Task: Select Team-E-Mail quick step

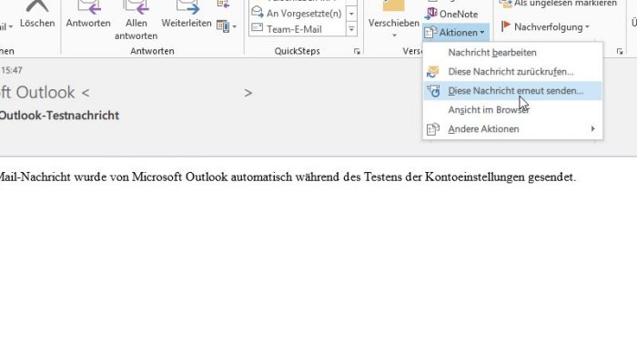Action: pos(298,29)
